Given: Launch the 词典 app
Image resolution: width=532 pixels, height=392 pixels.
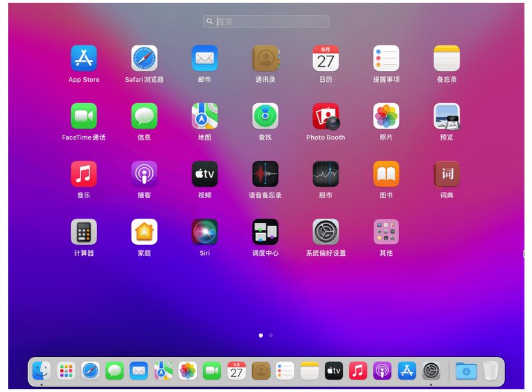Looking at the screenshot, I should [447, 174].
